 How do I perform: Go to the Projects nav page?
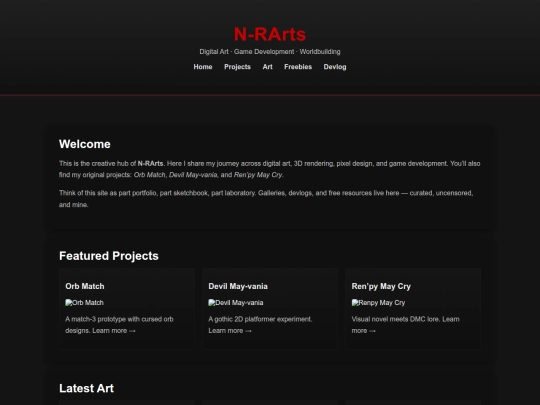(x=237, y=67)
